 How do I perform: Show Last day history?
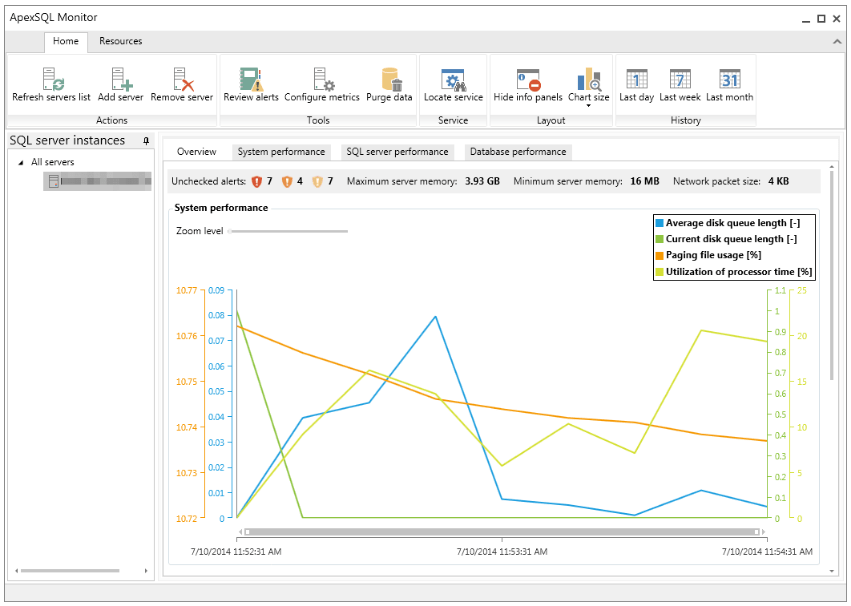(637, 86)
